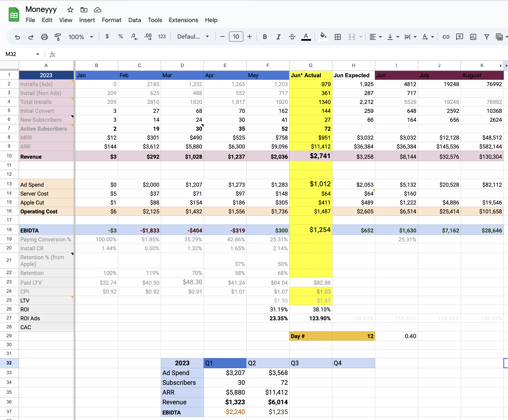Toggle strikethrough formatting
This screenshot has width=508, height=420.
292,37
